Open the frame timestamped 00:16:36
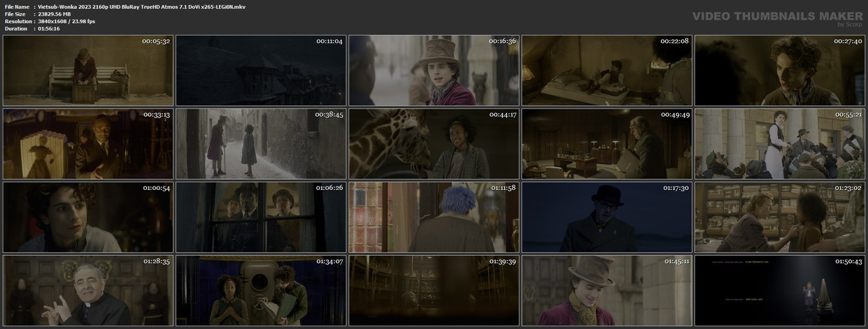The width and height of the screenshot is (868, 329). tap(434, 71)
